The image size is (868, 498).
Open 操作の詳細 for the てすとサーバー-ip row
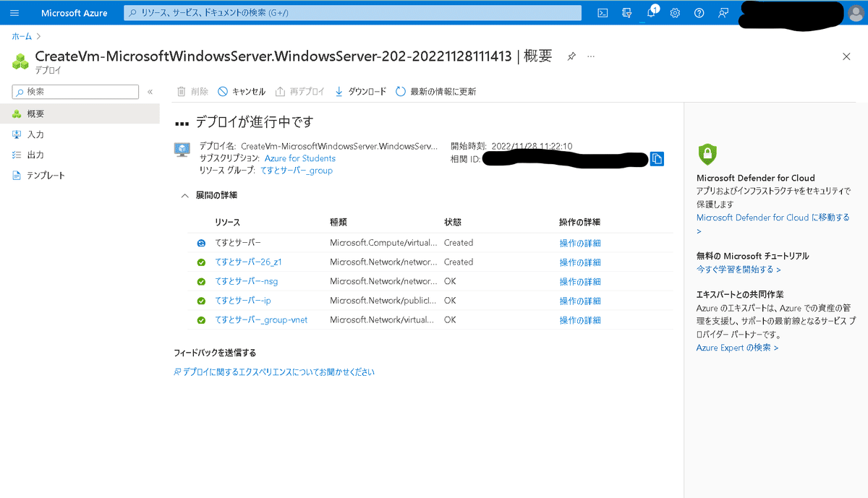(x=580, y=301)
